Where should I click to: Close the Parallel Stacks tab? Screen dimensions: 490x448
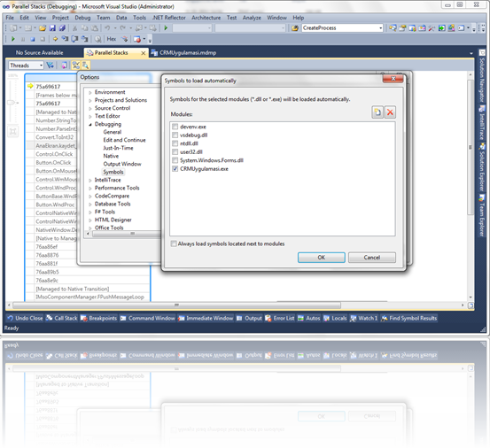144,53
